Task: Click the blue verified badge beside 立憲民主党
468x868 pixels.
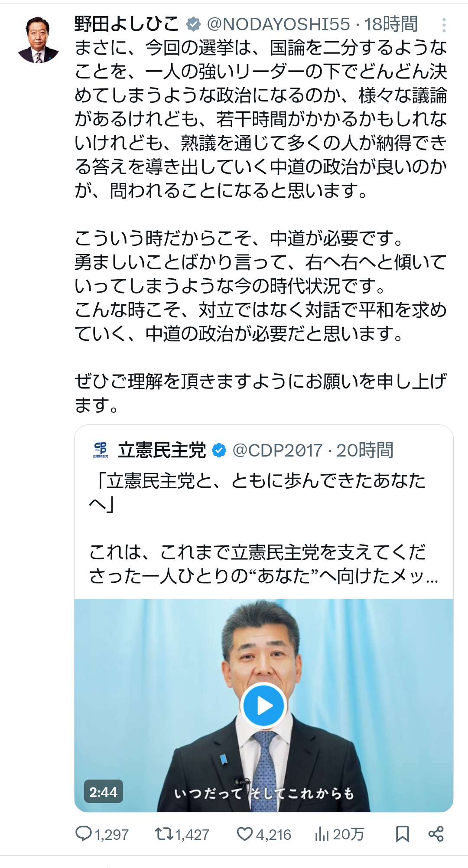Action: click(219, 450)
